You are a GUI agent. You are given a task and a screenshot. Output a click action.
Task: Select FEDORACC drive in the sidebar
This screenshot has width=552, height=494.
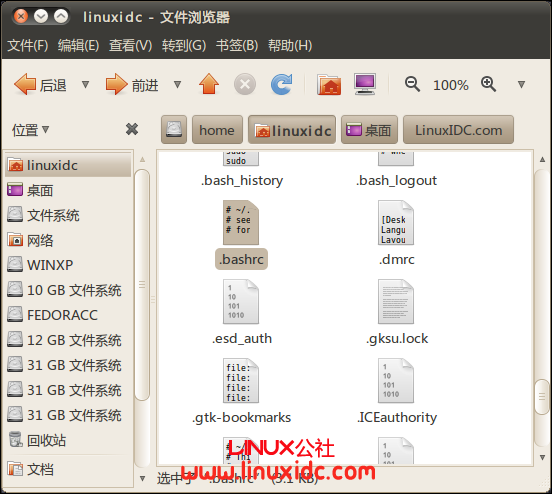tap(68, 315)
